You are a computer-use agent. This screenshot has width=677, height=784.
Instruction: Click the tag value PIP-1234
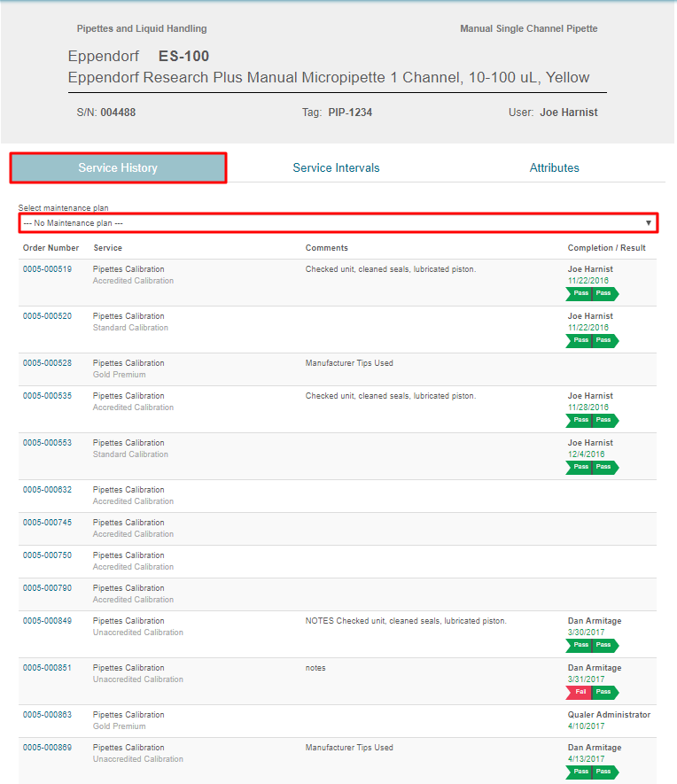[350, 113]
